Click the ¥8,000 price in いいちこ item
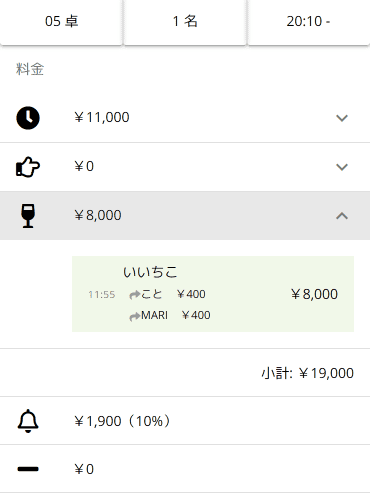This screenshot has height=500, width=370. (x=314, y=294)
